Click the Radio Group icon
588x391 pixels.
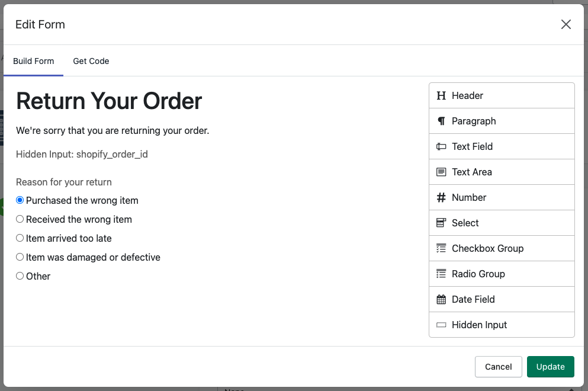441,274
